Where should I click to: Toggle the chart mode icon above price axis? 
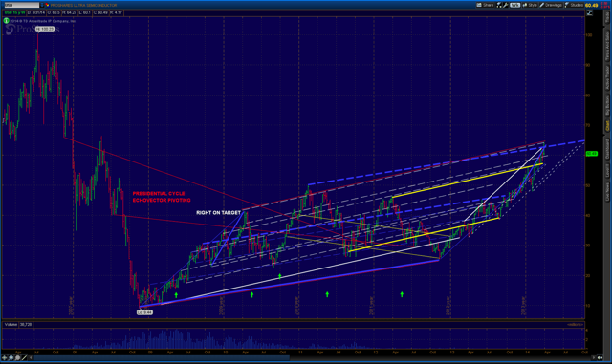(x=590, y=12)
